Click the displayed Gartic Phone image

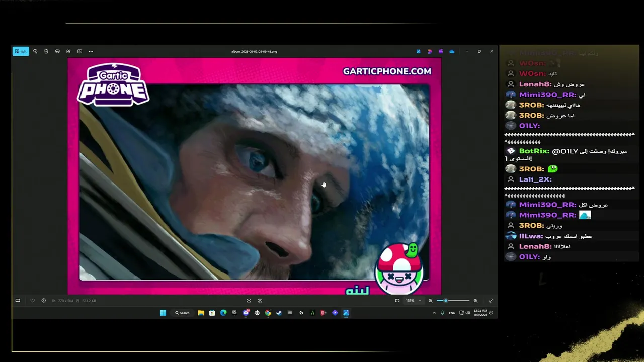point(255,176)
